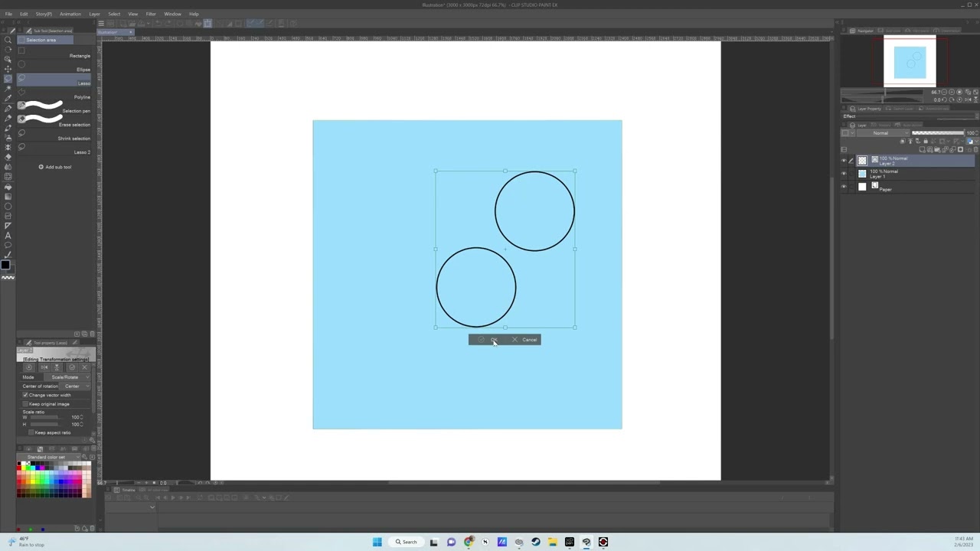Select the Text tool

tap(8, 236)
